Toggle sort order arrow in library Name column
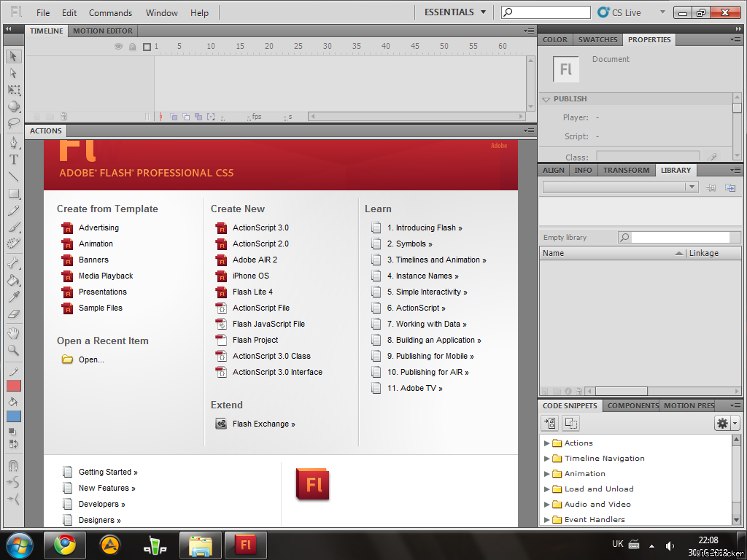The width and height of the screenshot is (747, 560). pyautogui.click(x=679, y=253)
